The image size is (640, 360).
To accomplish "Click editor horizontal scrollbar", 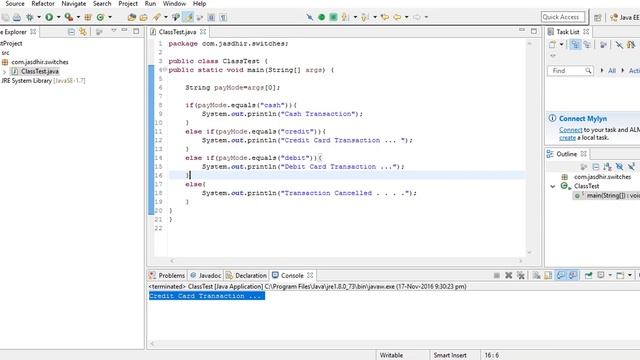I will click(346, 260).
